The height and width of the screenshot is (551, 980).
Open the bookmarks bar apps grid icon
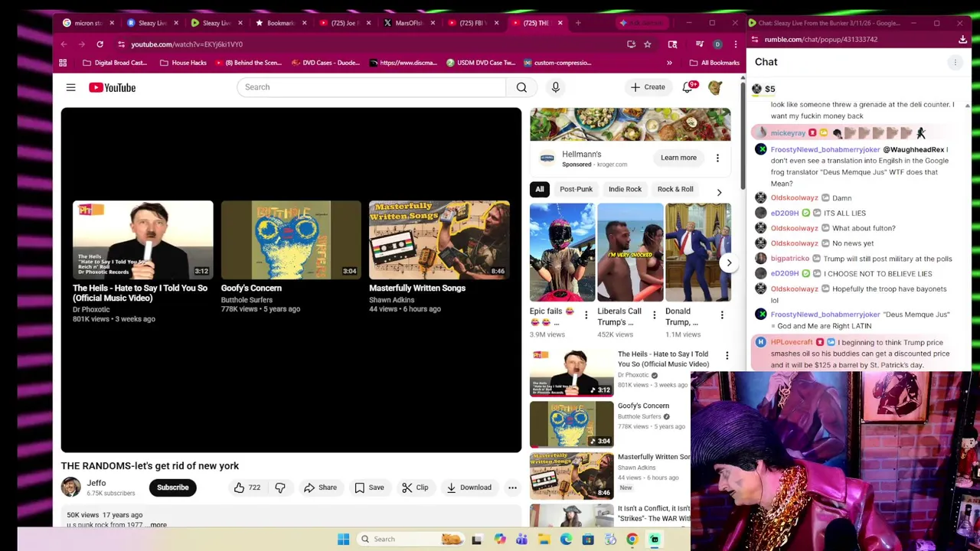tap(63, 63)
